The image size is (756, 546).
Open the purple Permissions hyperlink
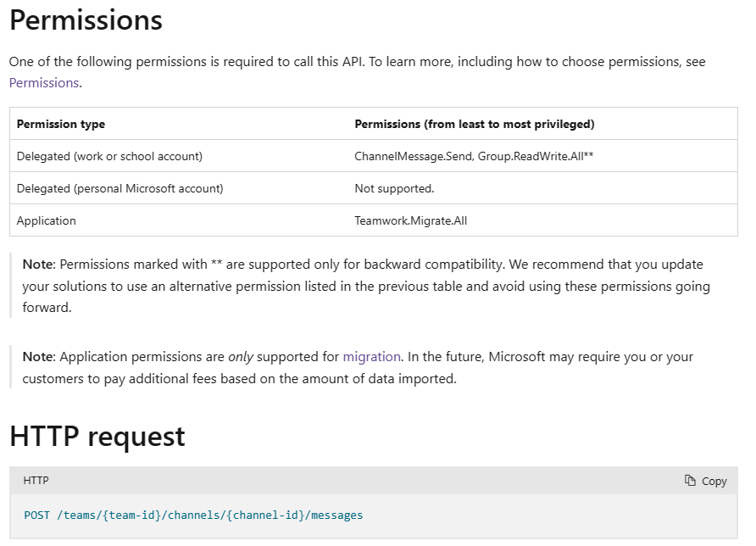pos(44,83)
